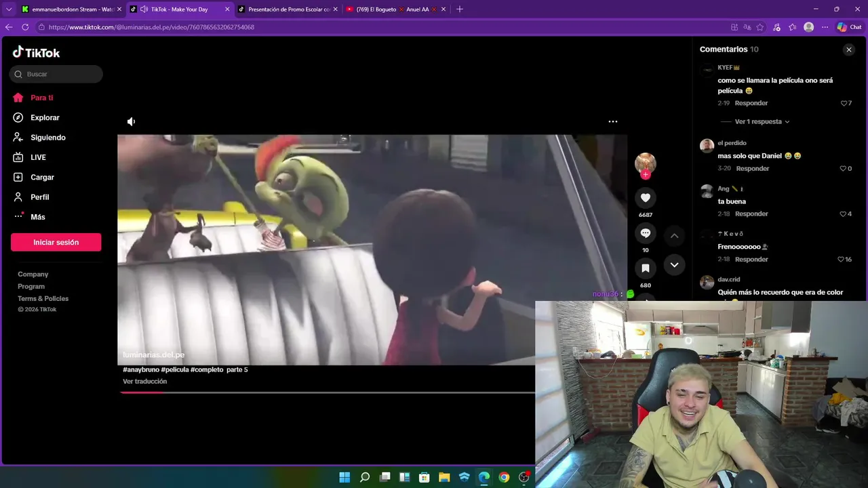Click the Ver traducción link
Image resolution: width=868 pixels, height=488 pixels.
coord(144,382)
